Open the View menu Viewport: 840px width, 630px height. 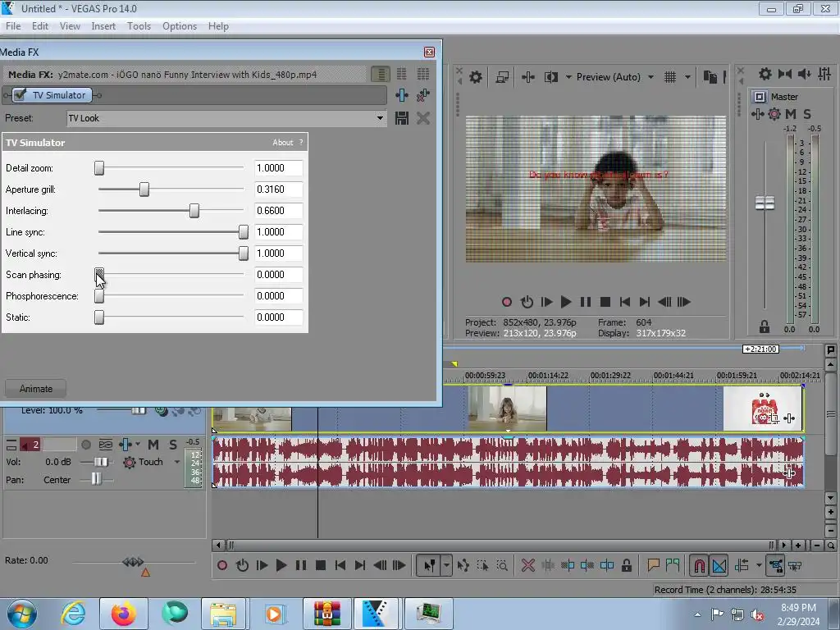click(70, 26)
